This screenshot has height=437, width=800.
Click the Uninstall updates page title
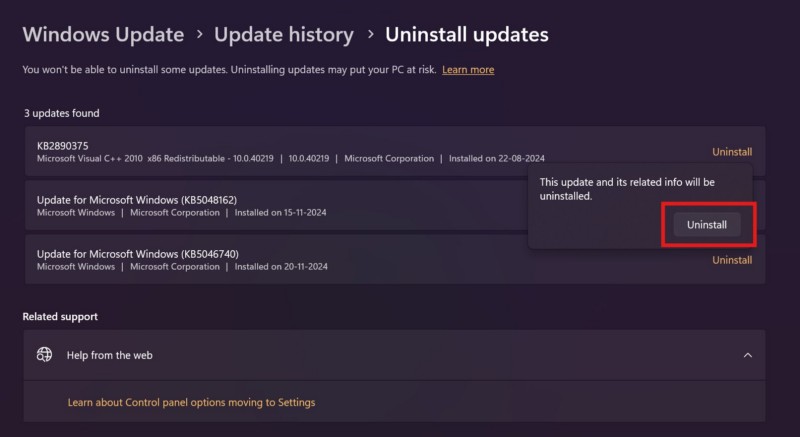(466, 35)
